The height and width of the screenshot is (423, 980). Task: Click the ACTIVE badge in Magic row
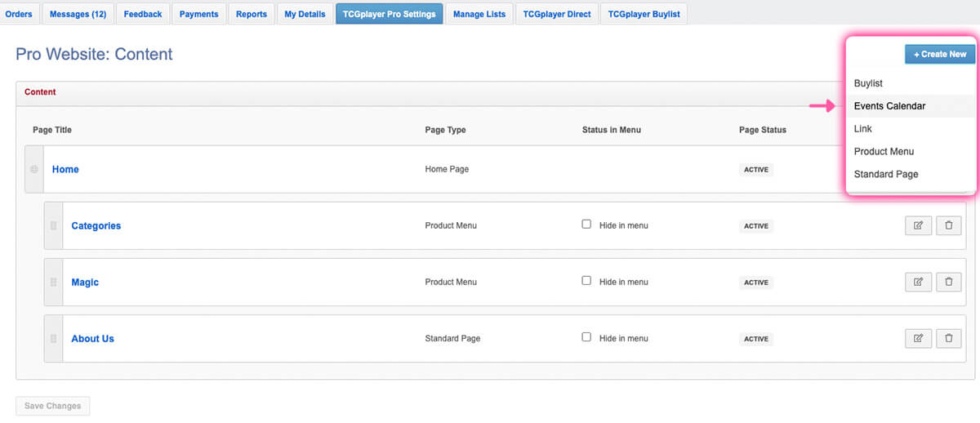pyautogui.click(x=755, y=283)
